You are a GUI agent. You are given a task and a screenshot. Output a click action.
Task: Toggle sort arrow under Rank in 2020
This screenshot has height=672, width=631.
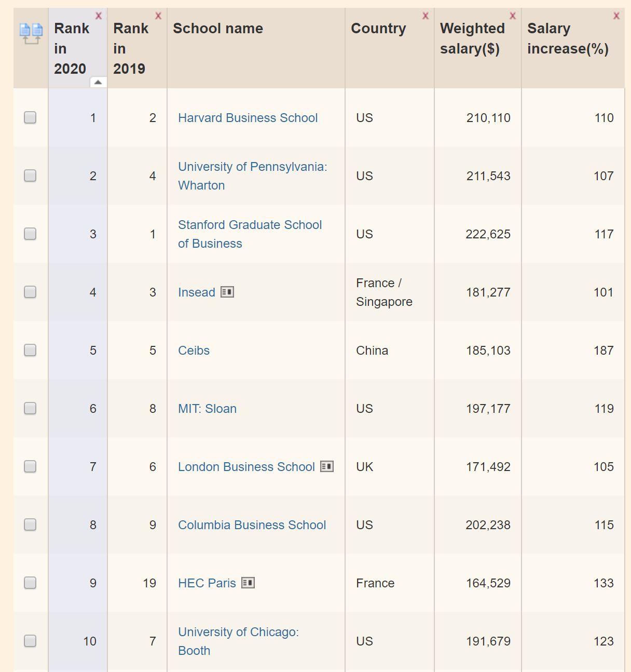click(x=98, y=82)
